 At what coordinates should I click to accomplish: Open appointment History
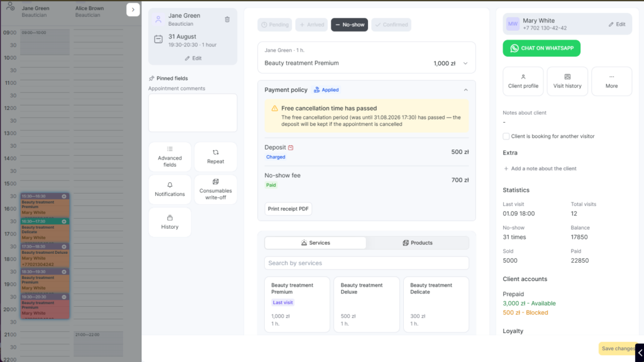coord(170,222)
